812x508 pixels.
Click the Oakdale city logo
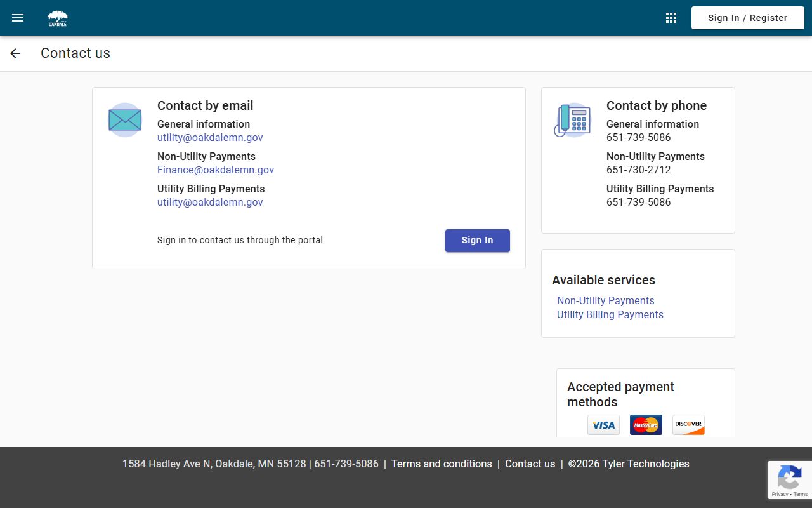[x=58, y=18]
